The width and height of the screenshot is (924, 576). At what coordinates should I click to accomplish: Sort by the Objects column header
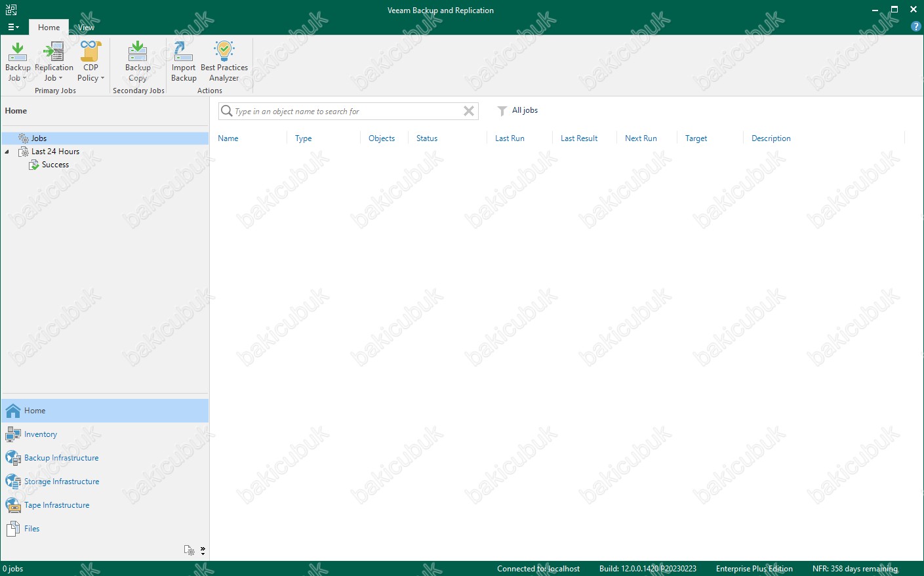coord(382,138)
